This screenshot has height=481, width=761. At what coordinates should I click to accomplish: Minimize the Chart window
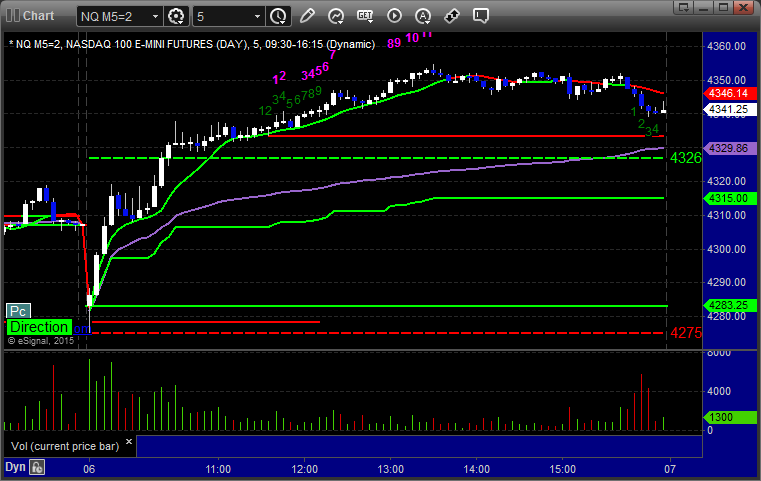704,7
